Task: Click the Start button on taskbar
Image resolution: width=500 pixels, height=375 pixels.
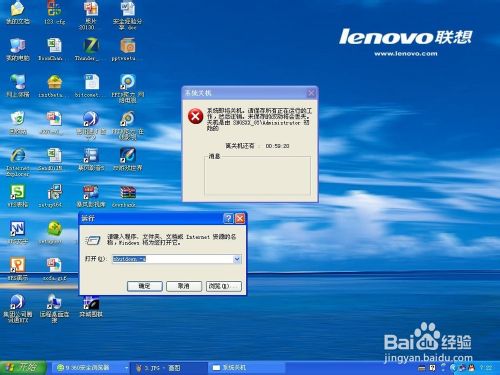Action: coord(23,368)
